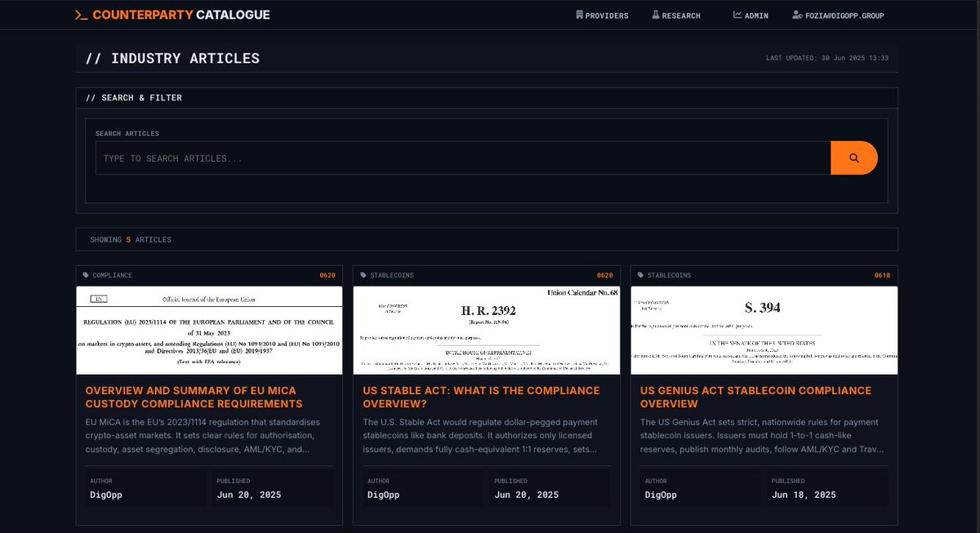Click the US Genius Act summary text
This screenshot has width=980, height=533.
[x=760, y=436]
